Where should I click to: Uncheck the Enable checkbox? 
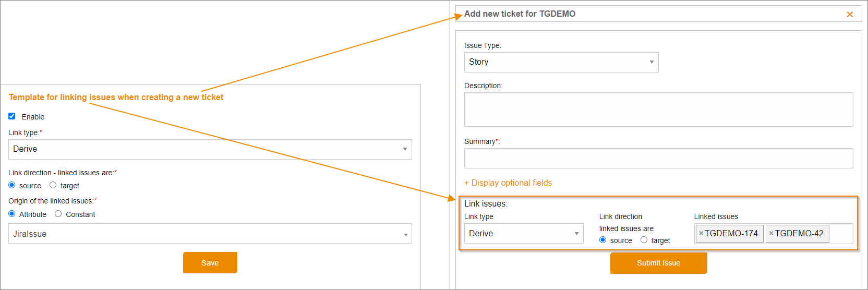pyautogui.click(x=12, y=116)
